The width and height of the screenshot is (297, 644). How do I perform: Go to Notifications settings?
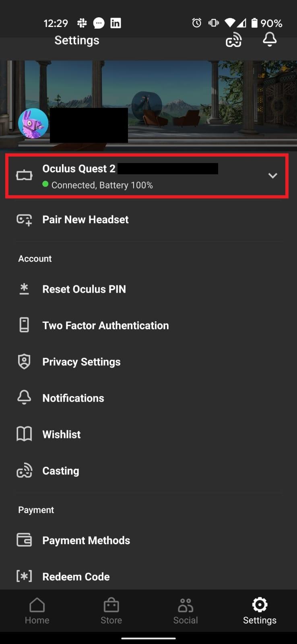click(73, 398)
